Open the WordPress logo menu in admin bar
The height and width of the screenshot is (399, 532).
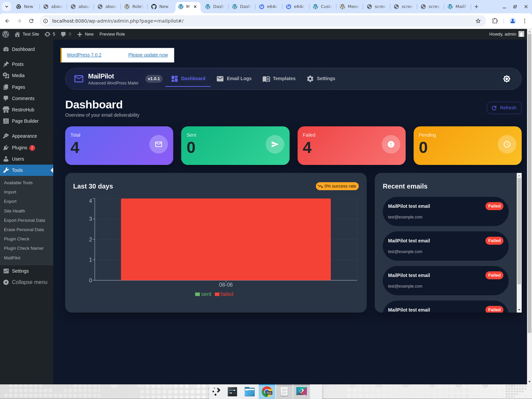click(6, 34)
